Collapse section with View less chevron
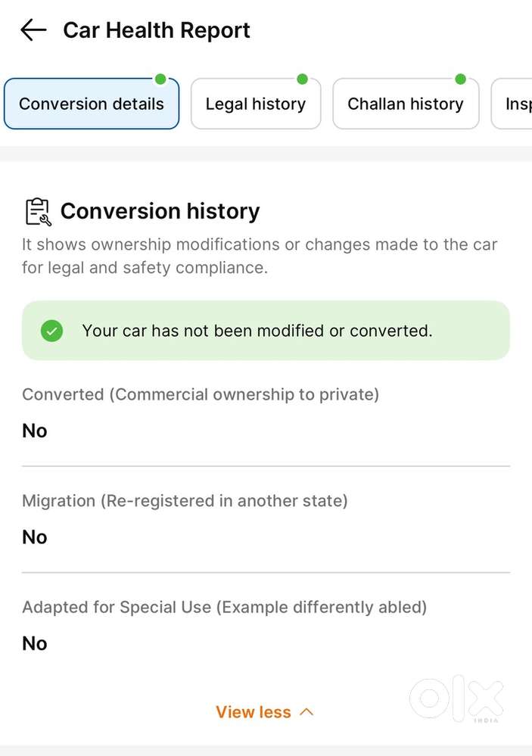The width and height of the screenshot is (532, 756). point(306,712)
